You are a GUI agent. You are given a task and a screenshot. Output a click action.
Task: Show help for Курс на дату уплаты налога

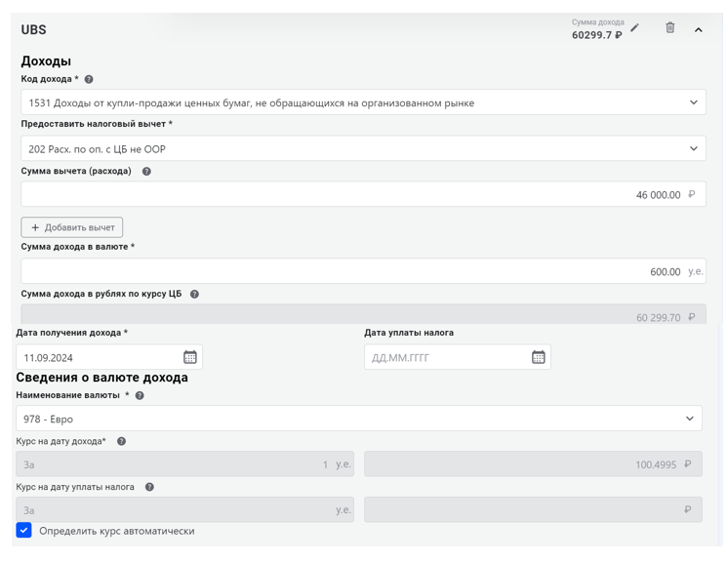[149, 487]
